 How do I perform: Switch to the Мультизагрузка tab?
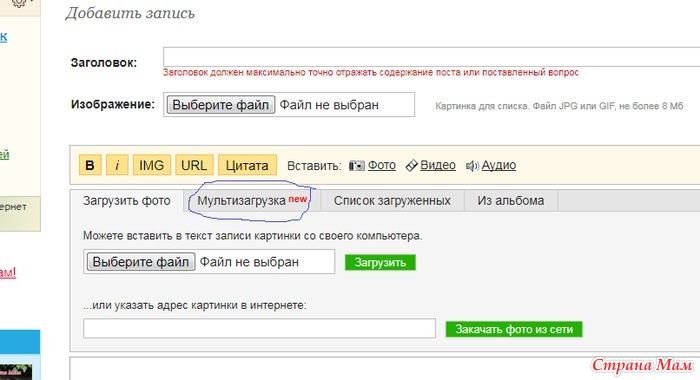pyautogui.click(x=252, y=200)
